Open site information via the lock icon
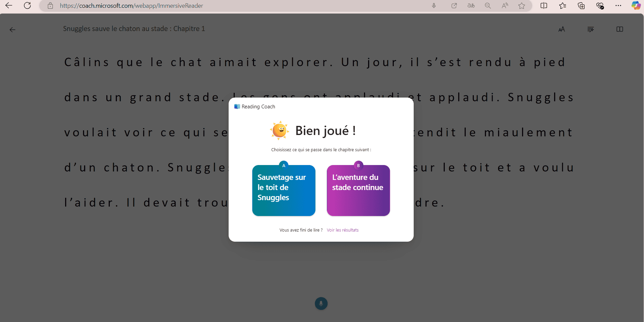644x322 pixels. [51, 6]
